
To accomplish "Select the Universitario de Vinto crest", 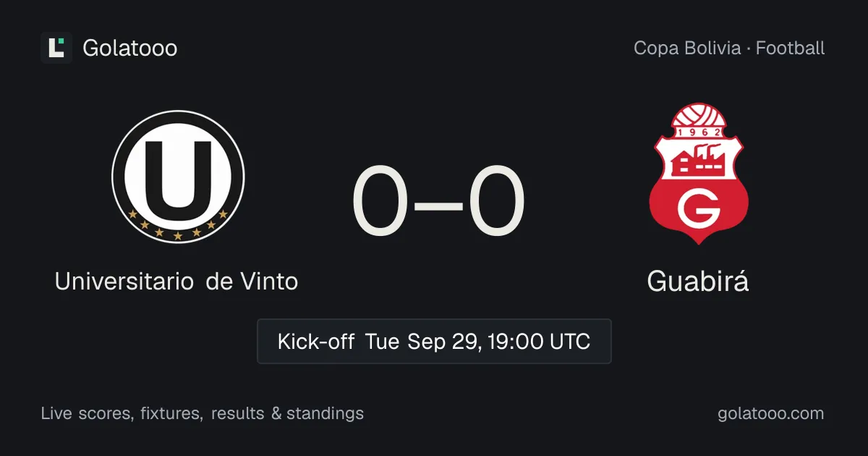I will point(178,177).
